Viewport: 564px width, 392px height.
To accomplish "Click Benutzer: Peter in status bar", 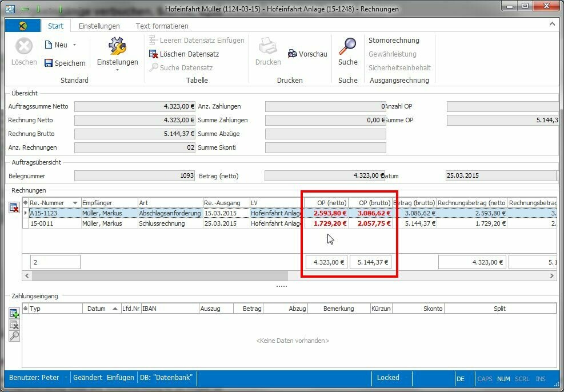I will click(x=34, y=378).
